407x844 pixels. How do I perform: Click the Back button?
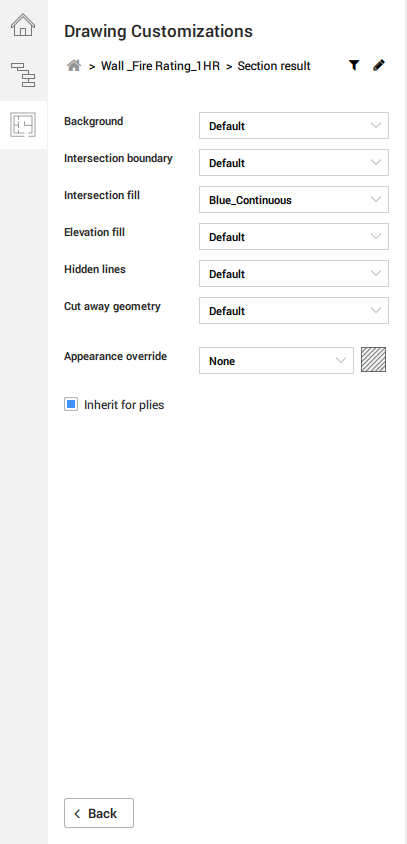(99, 813)
